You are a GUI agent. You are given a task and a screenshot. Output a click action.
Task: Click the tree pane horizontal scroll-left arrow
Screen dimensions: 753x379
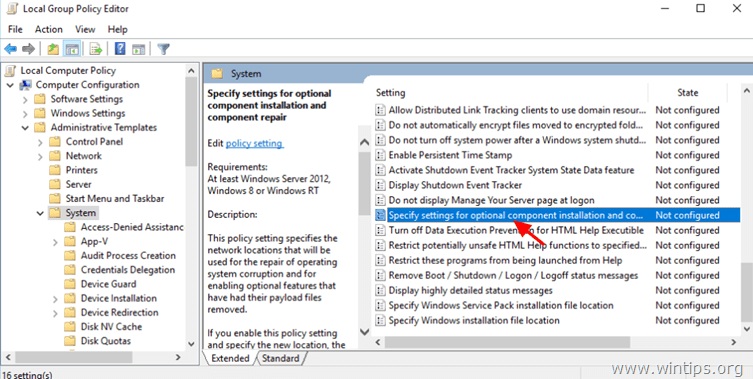(7, 357)
